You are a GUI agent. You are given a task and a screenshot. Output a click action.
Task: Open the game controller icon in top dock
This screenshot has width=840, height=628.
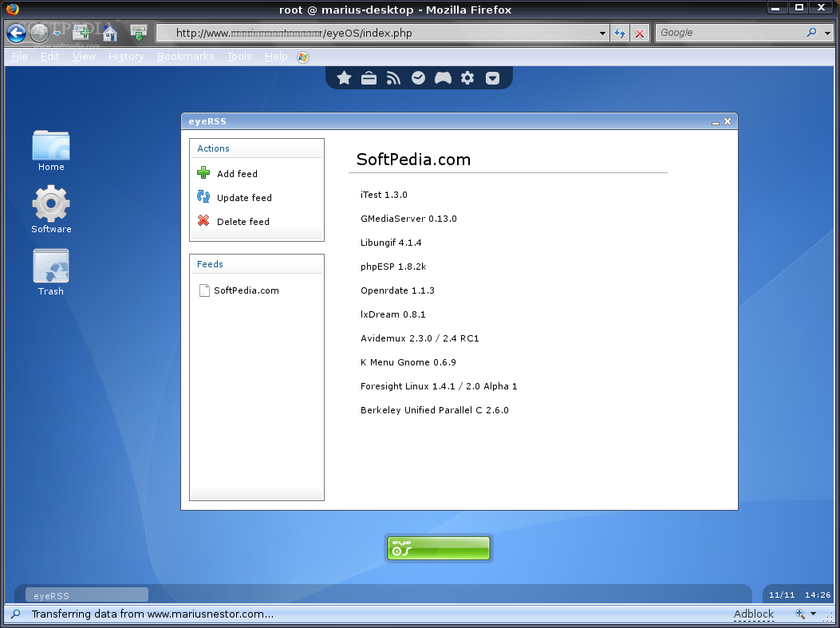[443, 78]
